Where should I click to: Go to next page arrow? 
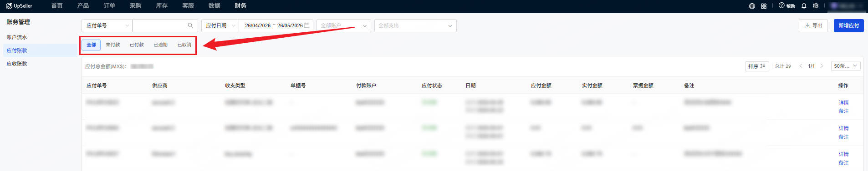pos(822,66)
